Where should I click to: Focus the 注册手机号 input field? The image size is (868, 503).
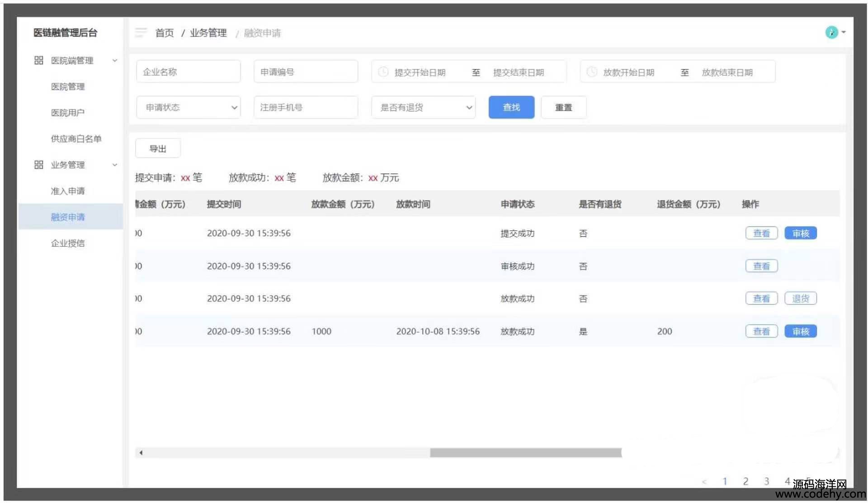click(x=306, y=107)
